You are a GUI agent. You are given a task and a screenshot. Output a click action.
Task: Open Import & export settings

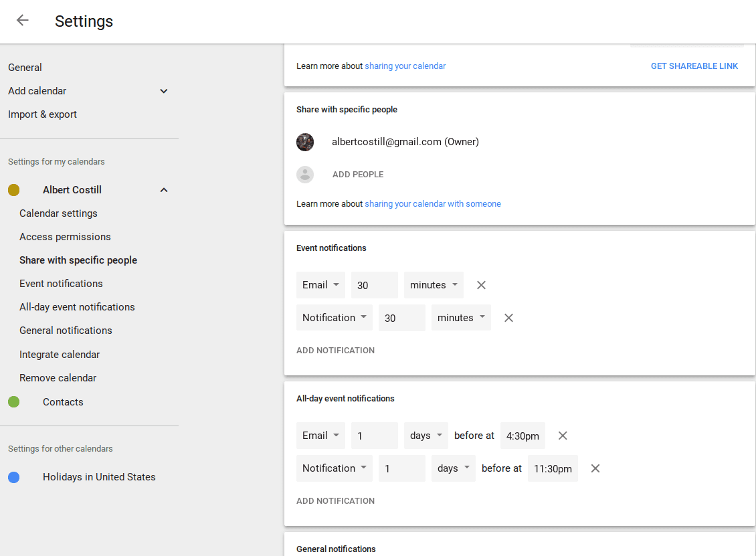point(42,114)
